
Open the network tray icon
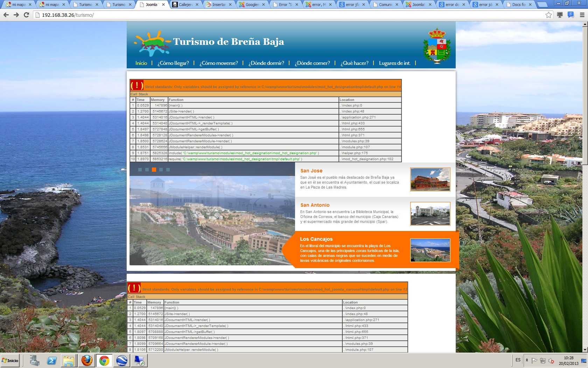click(x=543, y=360)
